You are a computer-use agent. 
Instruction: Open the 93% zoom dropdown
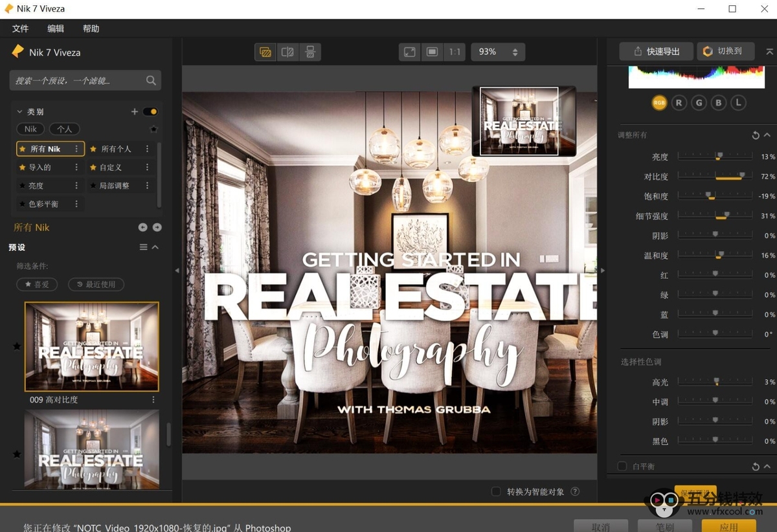498,52
